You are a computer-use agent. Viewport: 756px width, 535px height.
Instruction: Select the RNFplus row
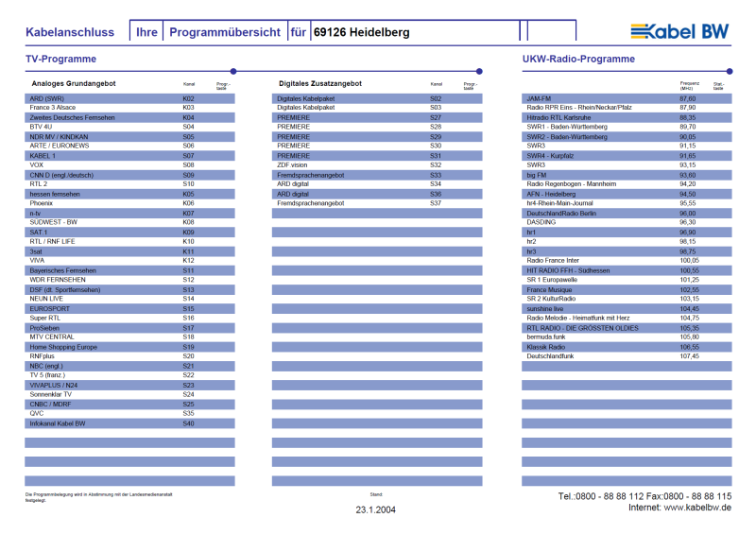pyautogui.click(x=129, y=356)
